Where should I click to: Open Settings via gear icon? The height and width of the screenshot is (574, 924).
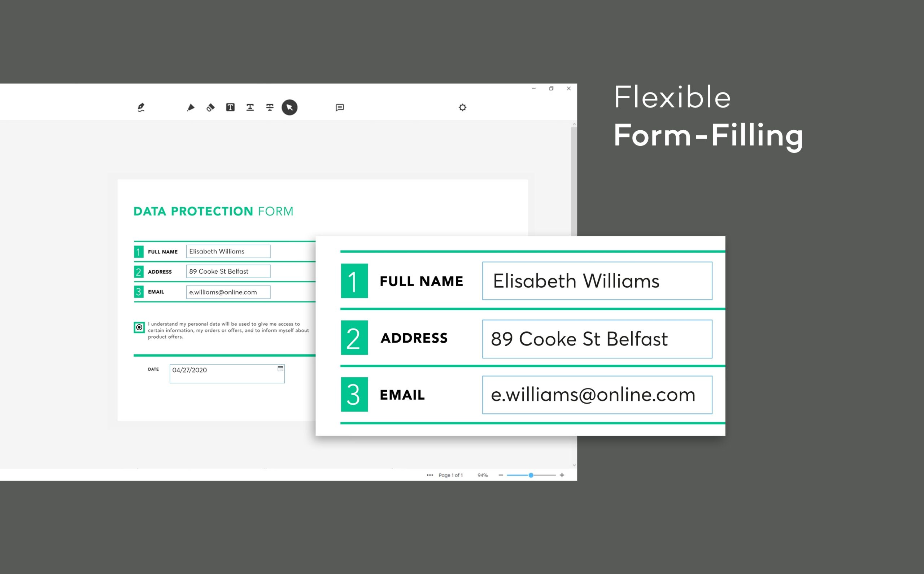(463, 106)
